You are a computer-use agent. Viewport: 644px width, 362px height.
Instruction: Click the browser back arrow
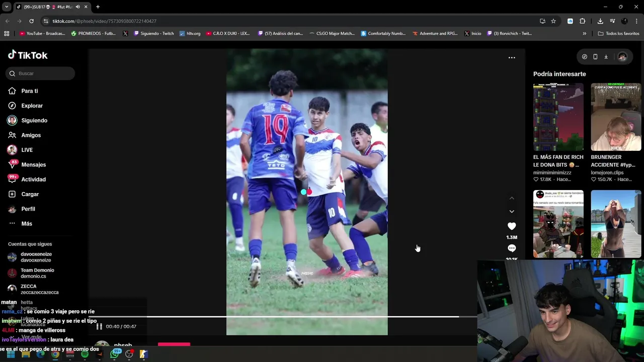pos(7,21)
